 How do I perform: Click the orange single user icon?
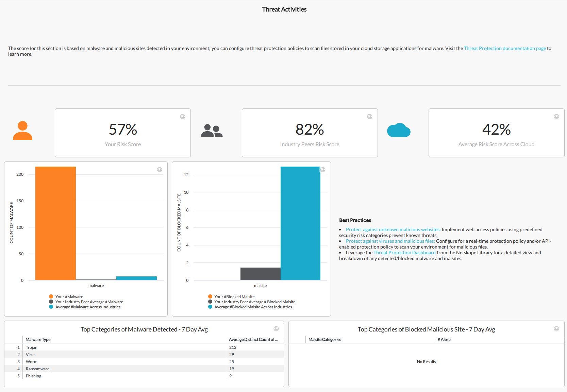[x=22, y=131]
